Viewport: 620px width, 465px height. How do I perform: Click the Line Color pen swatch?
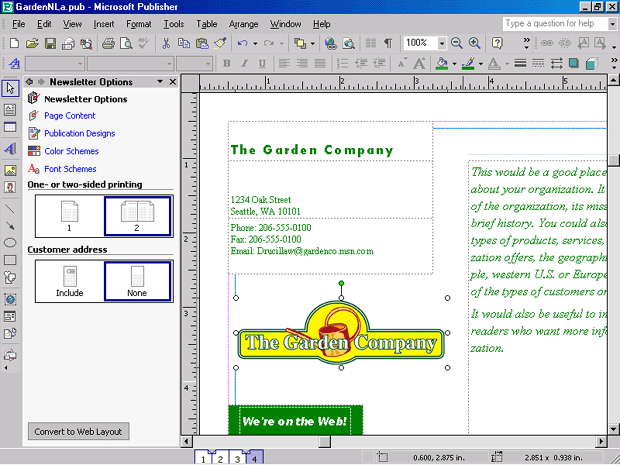469,63
